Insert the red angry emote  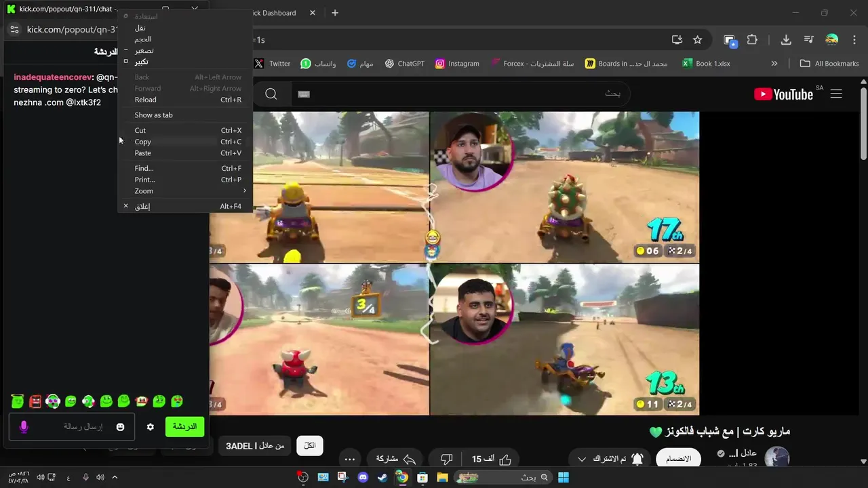35,401
